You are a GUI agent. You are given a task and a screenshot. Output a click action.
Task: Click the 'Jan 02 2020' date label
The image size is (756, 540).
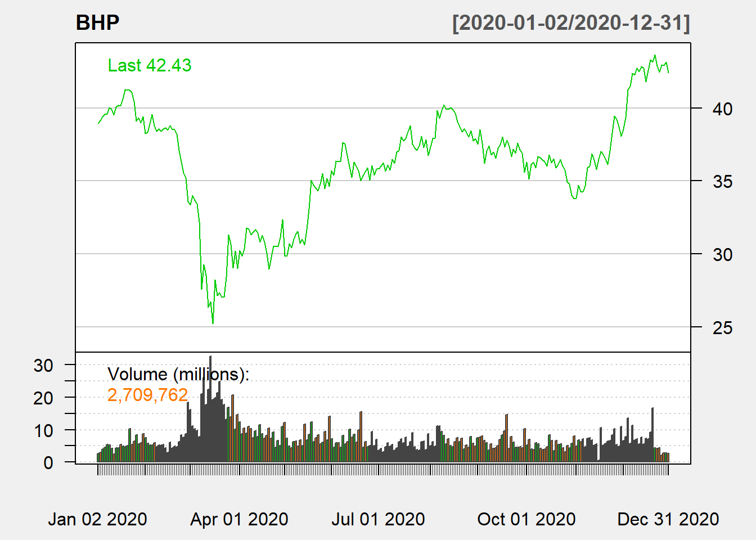pos(98,519)
